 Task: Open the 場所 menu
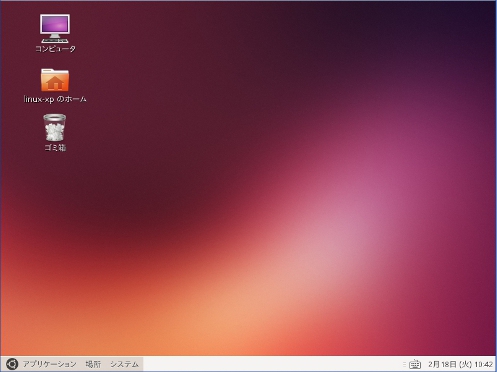[93, 364]
